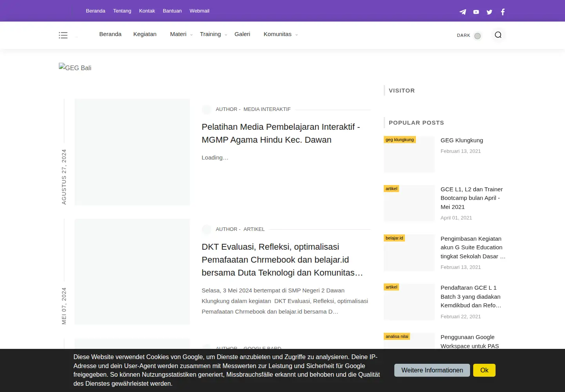
Task: Open GEG Klungkung popular post
Action: [462, 140]
